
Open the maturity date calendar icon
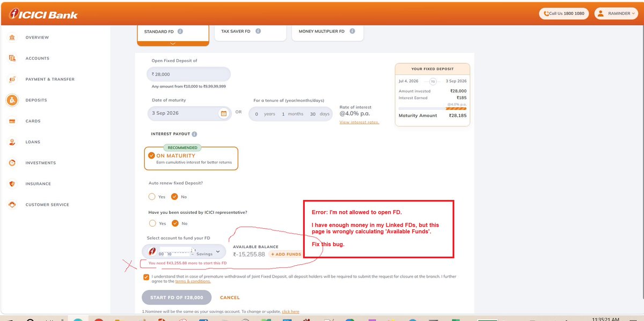(x=224, y=113)
